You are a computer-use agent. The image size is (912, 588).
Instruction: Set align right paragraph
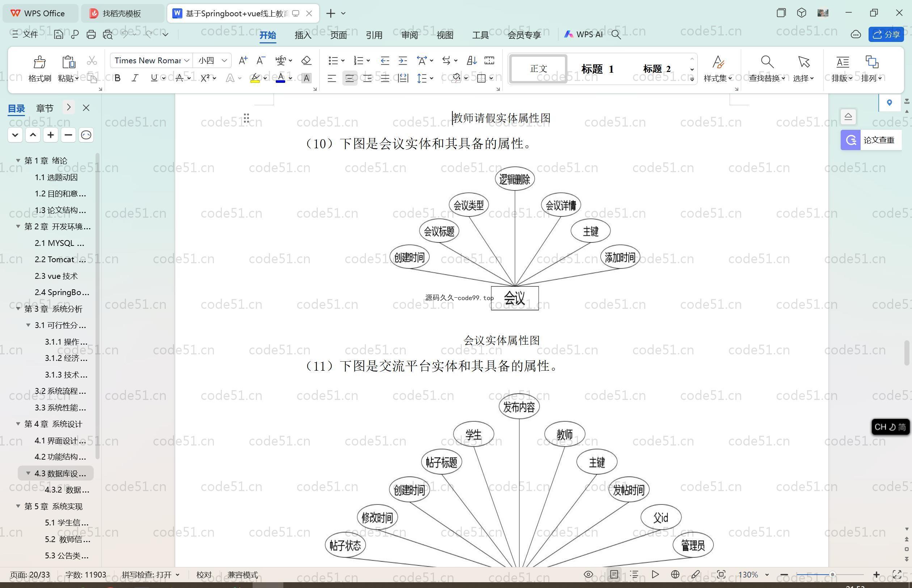click(367, 78)
